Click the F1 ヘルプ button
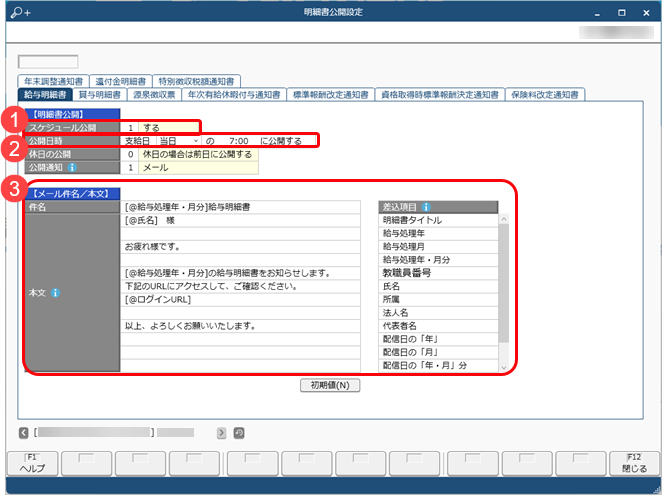The width and height of the screenshot is (662, 495). coord(33,464)
